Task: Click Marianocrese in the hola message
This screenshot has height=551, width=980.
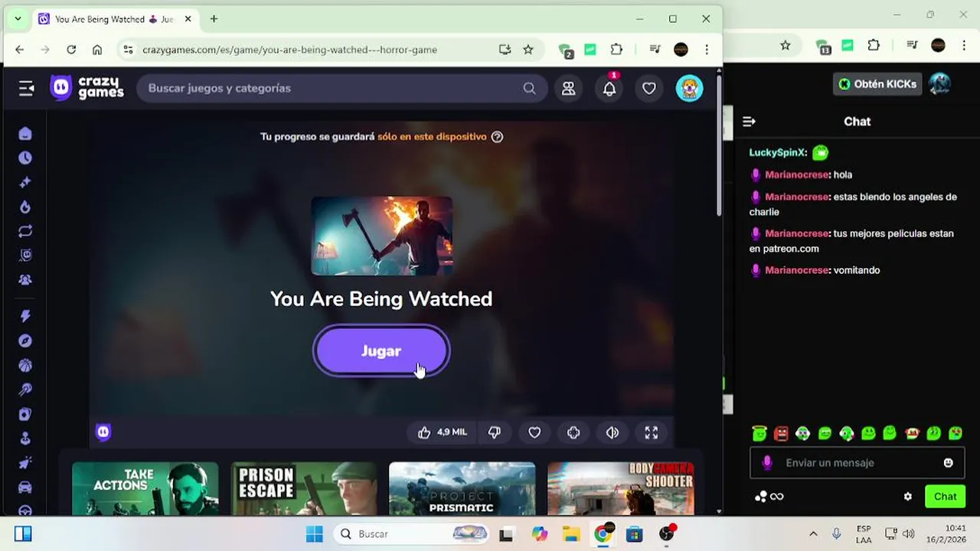Action: tap(797, 174)
